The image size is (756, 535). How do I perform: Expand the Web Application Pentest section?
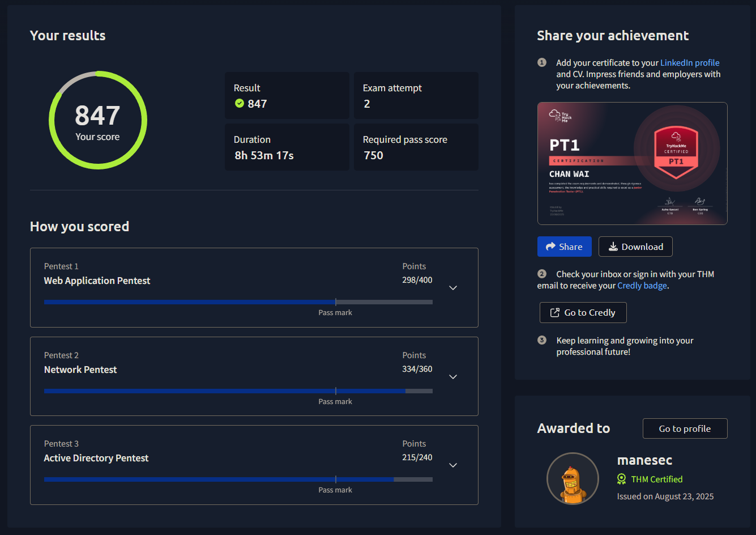click(x=453, y=288)
